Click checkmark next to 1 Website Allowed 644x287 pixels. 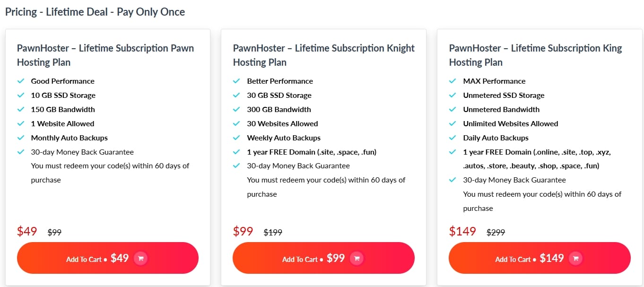click(x=21, y=123)
